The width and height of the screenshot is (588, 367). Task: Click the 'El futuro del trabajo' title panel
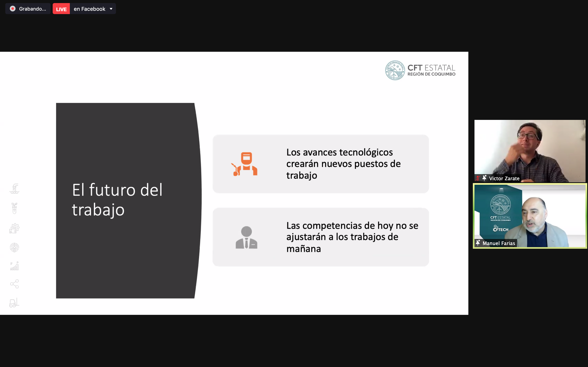125,200
